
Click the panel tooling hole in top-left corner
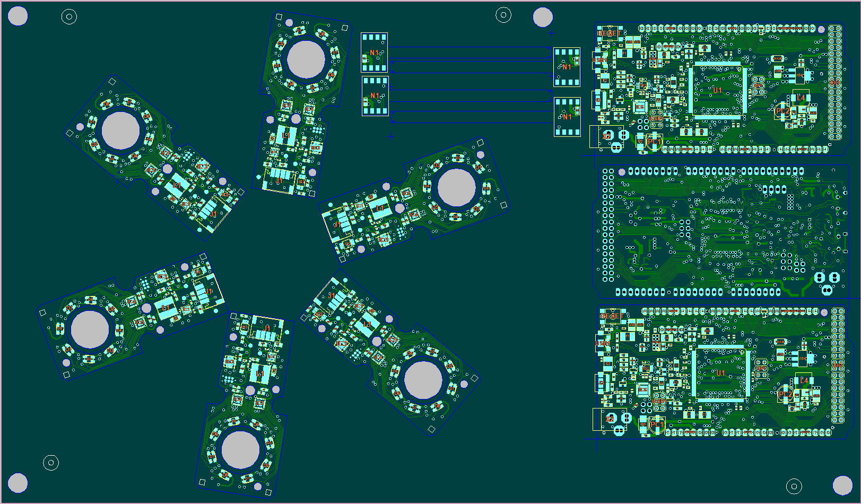(x=18, y=16)
